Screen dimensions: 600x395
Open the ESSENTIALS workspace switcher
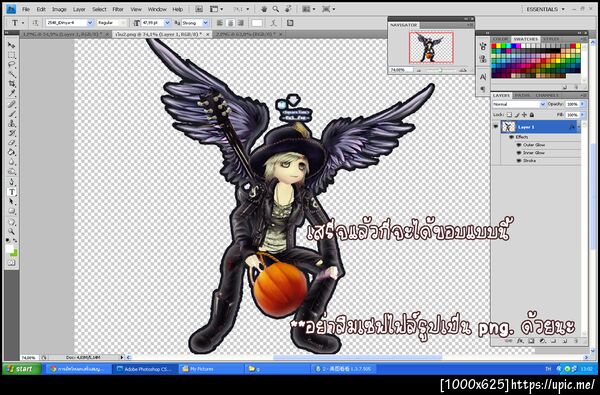click(x=545, y=9)
